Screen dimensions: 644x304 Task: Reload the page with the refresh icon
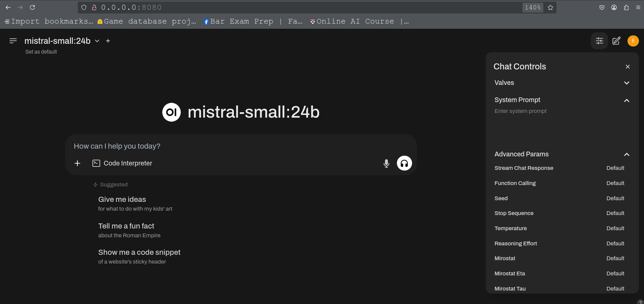click(32, 7)
